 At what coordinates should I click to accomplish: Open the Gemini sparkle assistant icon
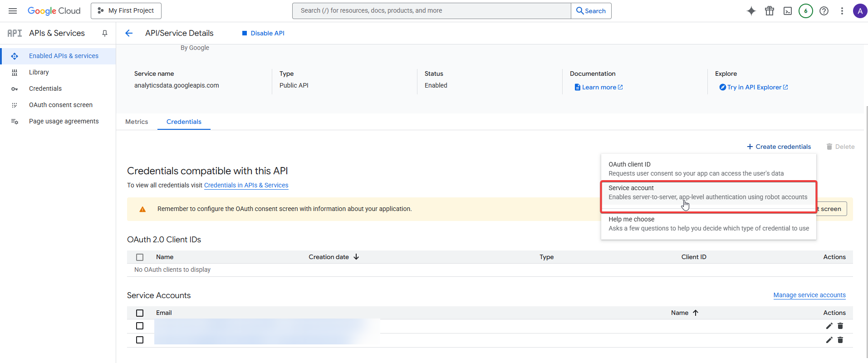coord(751,11)
